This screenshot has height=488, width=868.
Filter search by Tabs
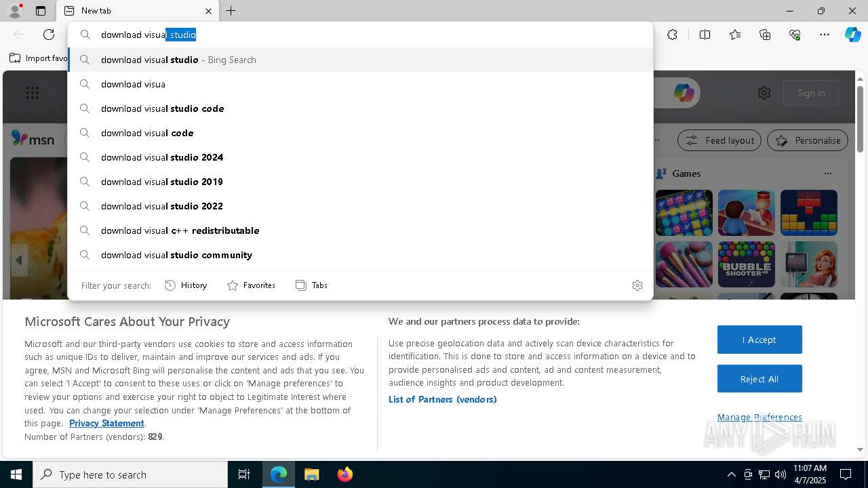pos(311,285)
